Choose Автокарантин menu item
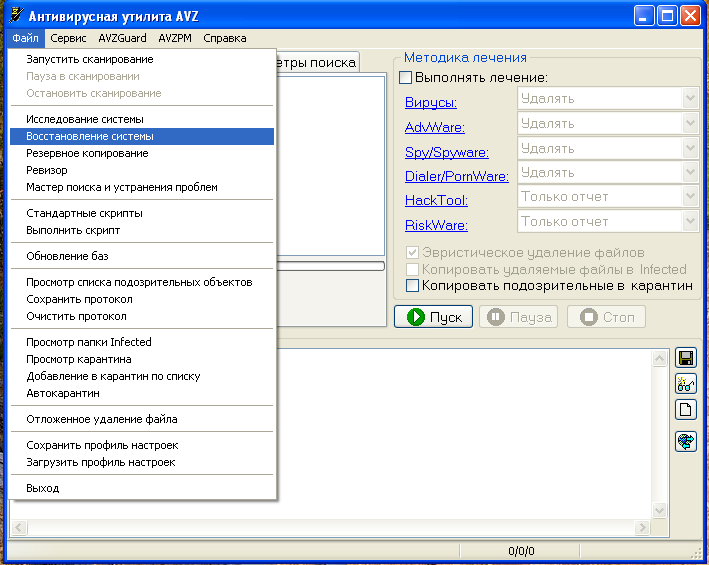The image size is (709, 565). 142,393
